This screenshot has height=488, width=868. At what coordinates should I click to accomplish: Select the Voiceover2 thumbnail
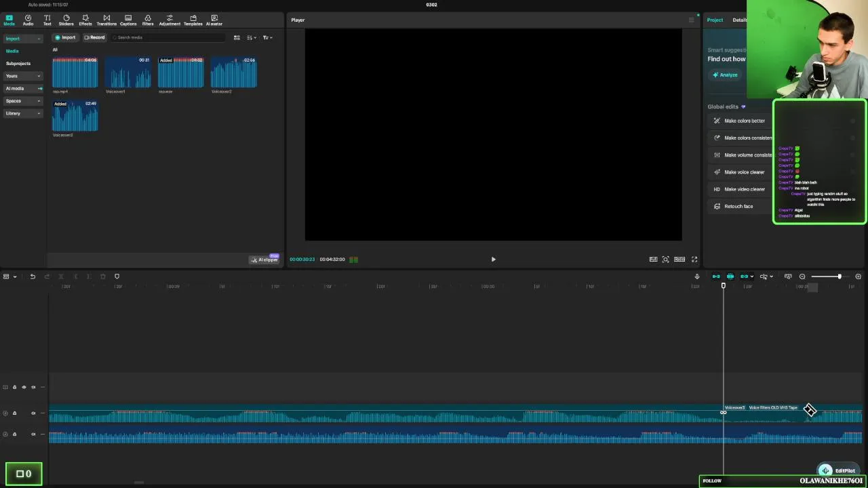click(x=233, y=73)
